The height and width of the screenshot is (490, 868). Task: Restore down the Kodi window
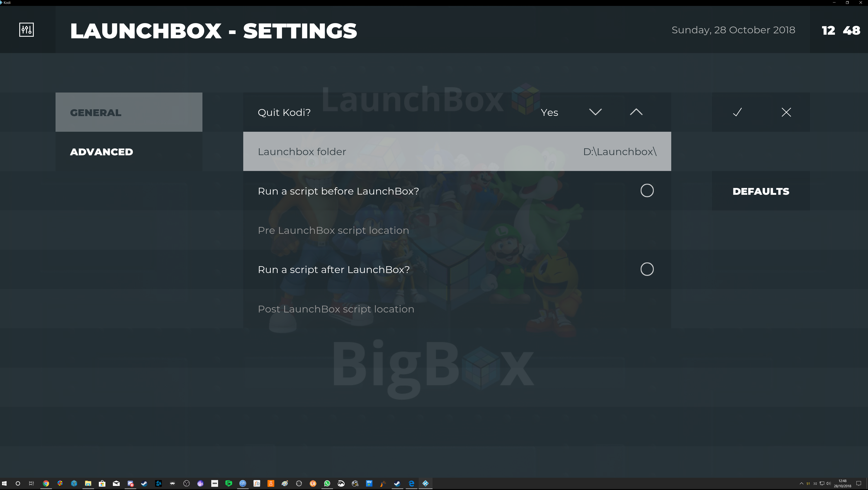click(x=847, y=2)
